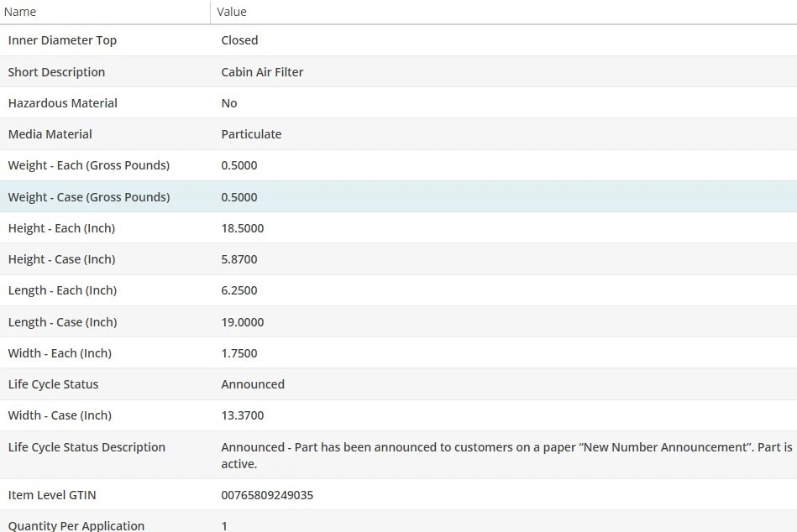Image resolution: width=797 pixels, height=532 pixels.
Task: Click the 18.5000 height value
Action: 242,228
